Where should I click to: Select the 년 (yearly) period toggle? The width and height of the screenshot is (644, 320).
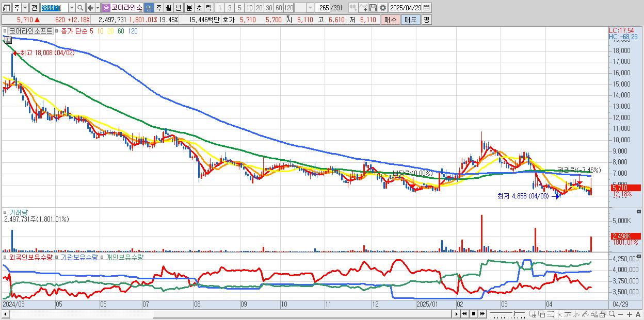tap(178, 8)
